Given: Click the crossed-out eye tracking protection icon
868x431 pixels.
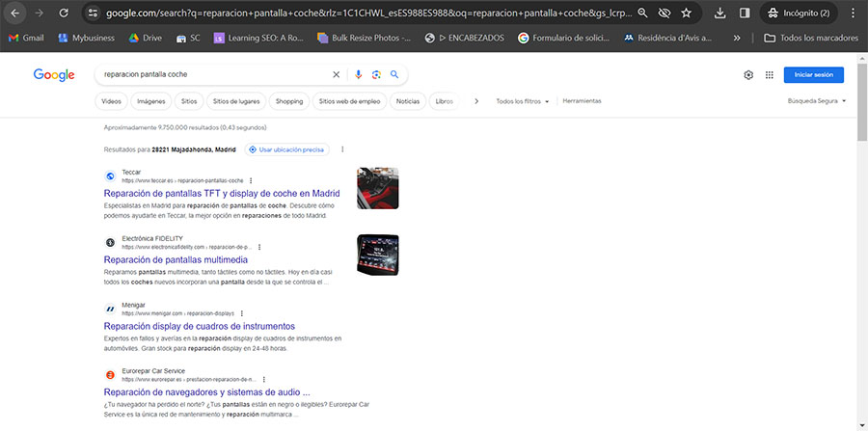Looking at the screenshot, I should pyautogui.click(x=665, y=13).
